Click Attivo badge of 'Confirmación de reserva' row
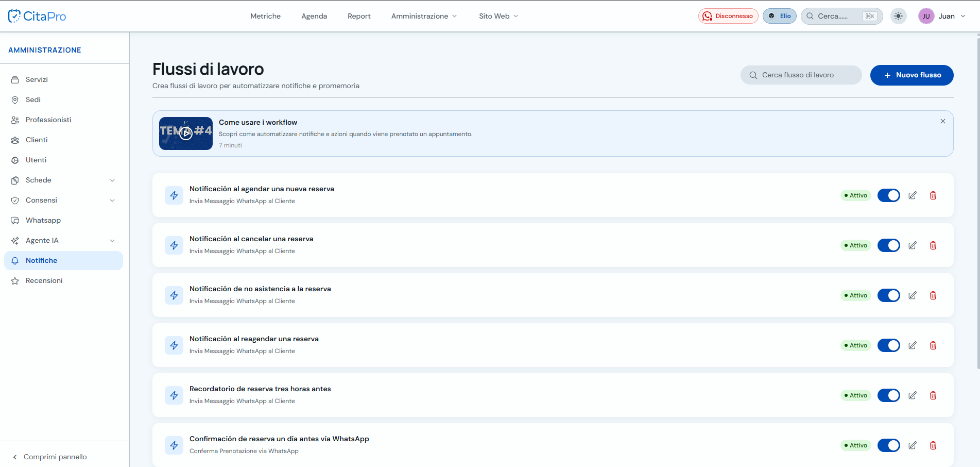 point(855,445)
